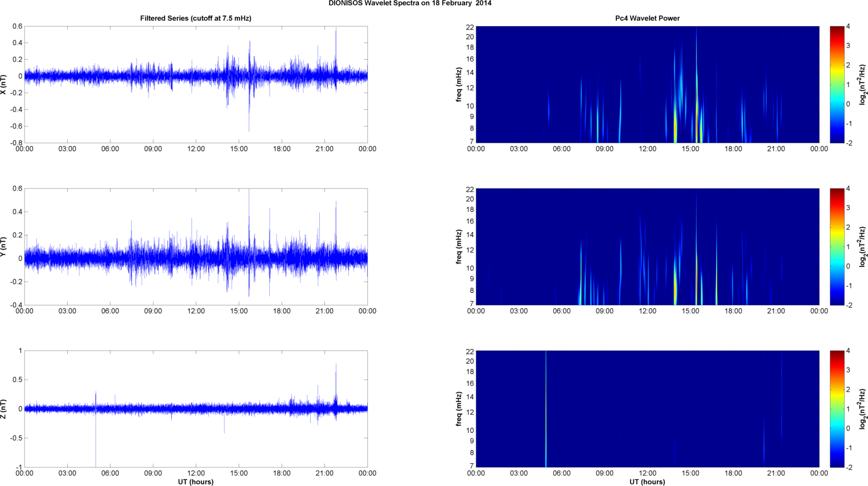Click the '0.5' tick on the Z (nT) axis
Image resolution: width=868 pixels, height=486 pixels.
(17, 380)
